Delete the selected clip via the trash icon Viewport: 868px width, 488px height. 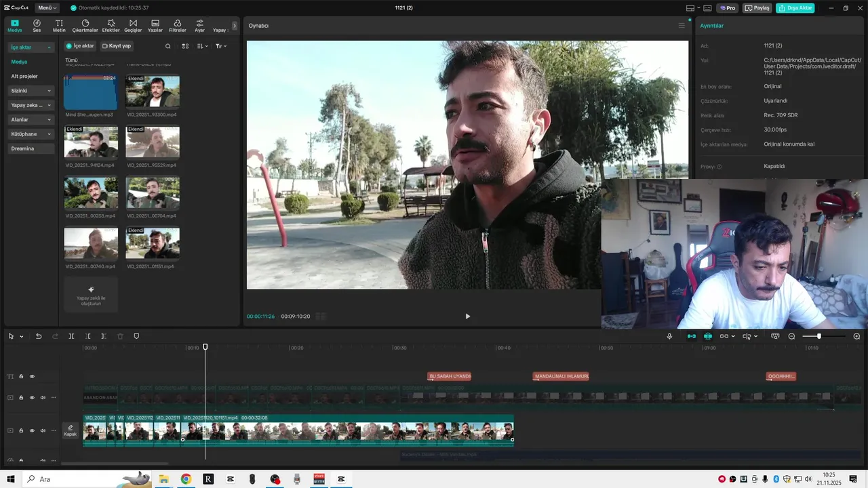(120, 336)
